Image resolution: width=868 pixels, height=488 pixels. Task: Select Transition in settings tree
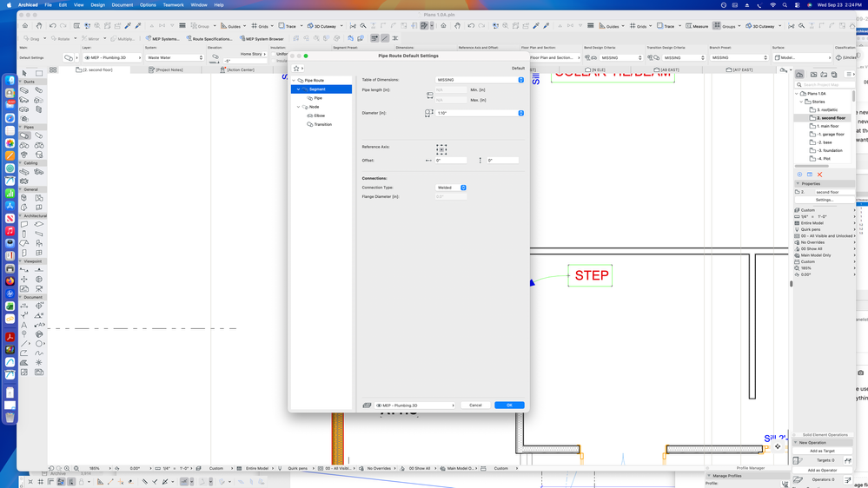tap(322, 124)
